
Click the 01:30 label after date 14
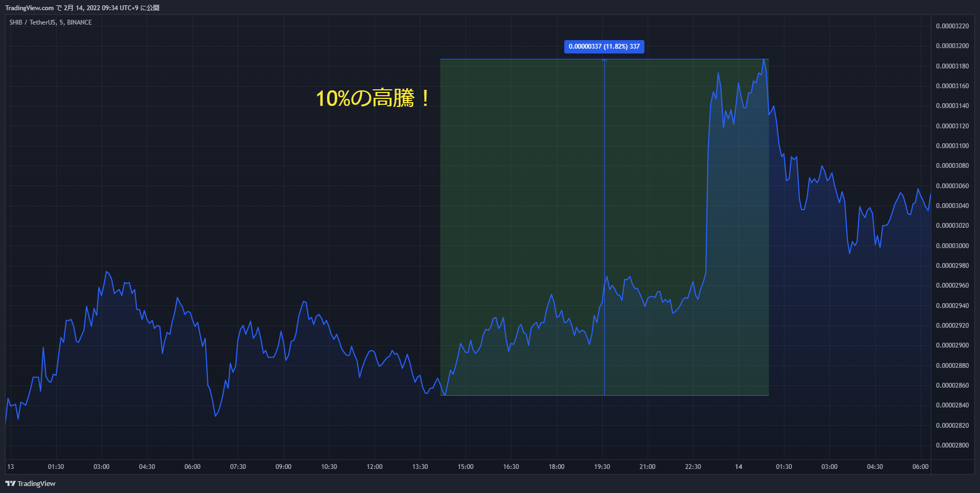[x=784, y=467]
